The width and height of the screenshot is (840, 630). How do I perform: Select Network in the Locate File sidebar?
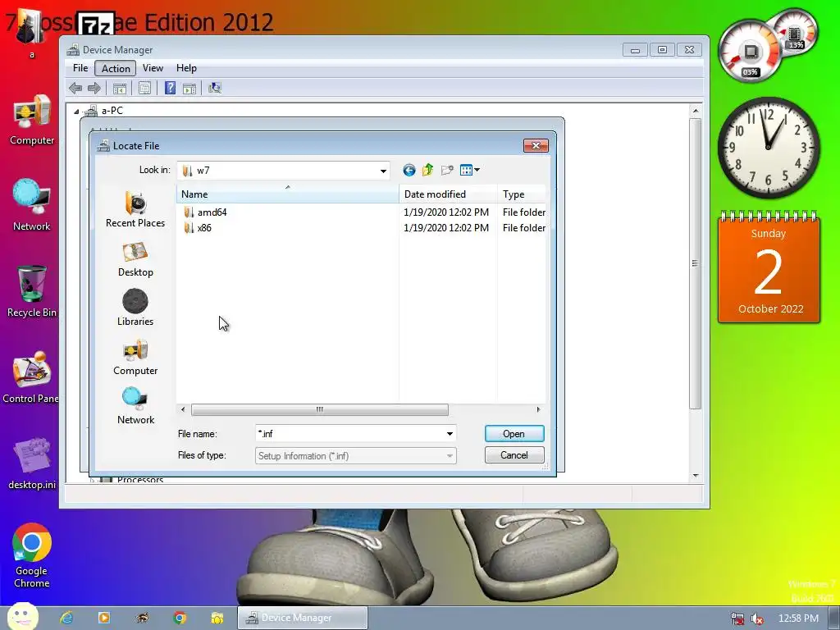click(135, 406)
